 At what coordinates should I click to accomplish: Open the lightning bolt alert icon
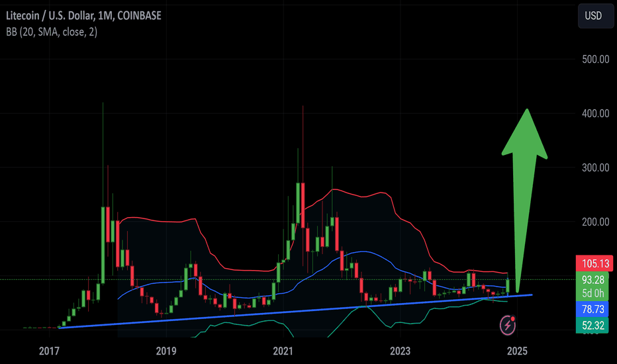coord(508,325)
